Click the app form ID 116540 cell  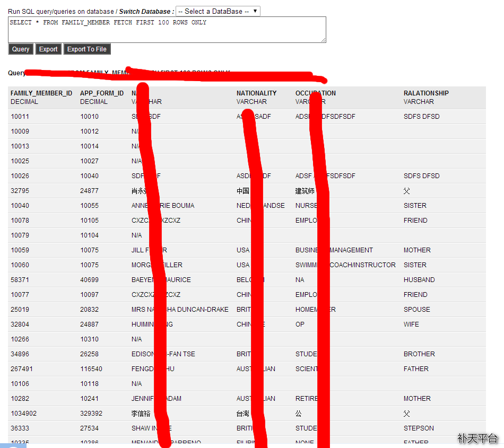tap(91, 369)
